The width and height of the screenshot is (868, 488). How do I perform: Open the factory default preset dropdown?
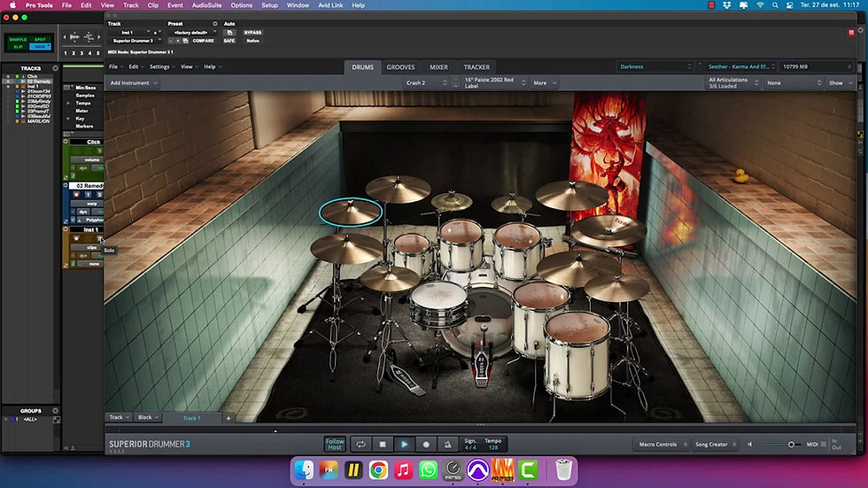(x=193, y=33)
